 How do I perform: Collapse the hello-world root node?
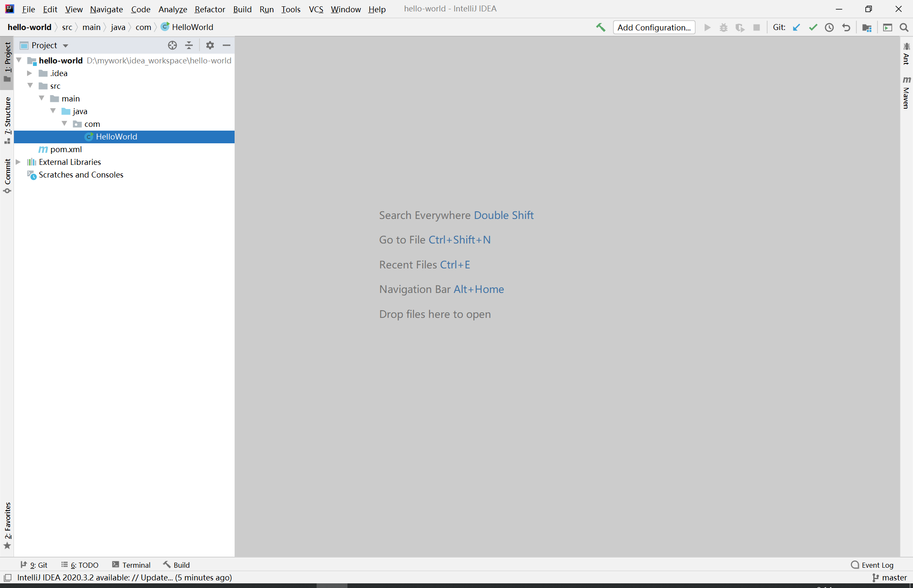(19, 60)
